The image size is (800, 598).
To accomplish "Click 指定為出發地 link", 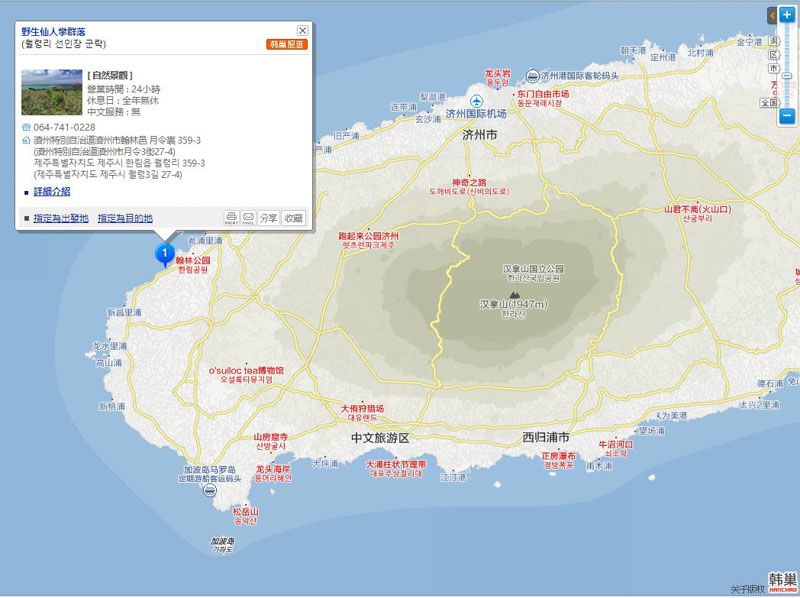I will click(x=61, y=218).
